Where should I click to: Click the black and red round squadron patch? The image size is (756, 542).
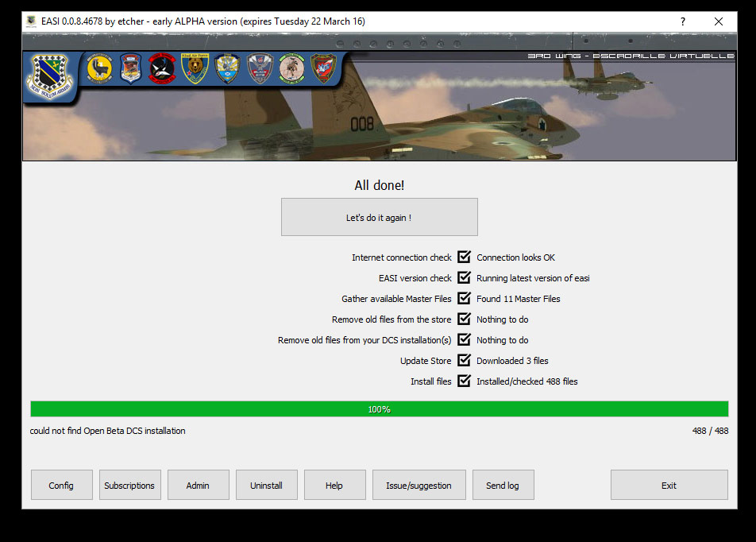click(162, 69)
